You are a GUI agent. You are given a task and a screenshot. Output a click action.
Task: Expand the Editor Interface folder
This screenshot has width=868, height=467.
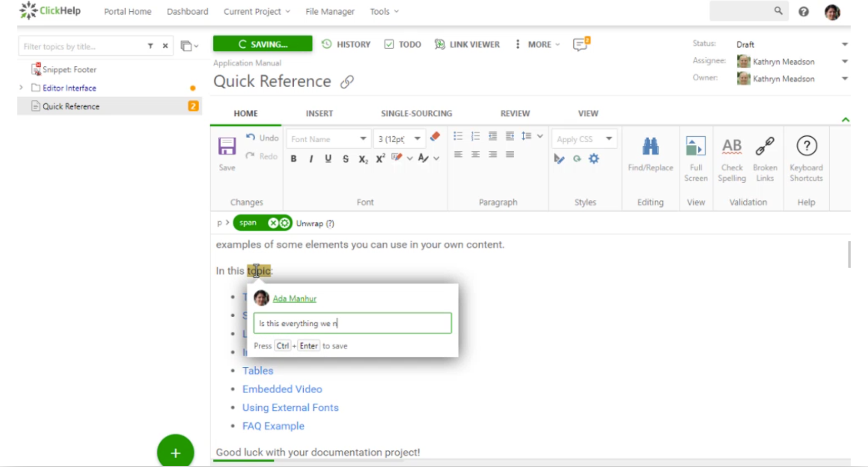click(21, 88)
